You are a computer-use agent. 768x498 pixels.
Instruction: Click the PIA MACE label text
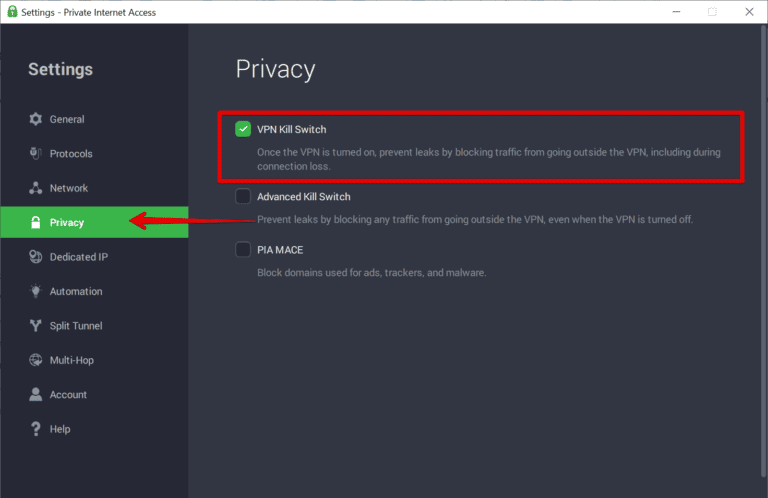(280, 250)
